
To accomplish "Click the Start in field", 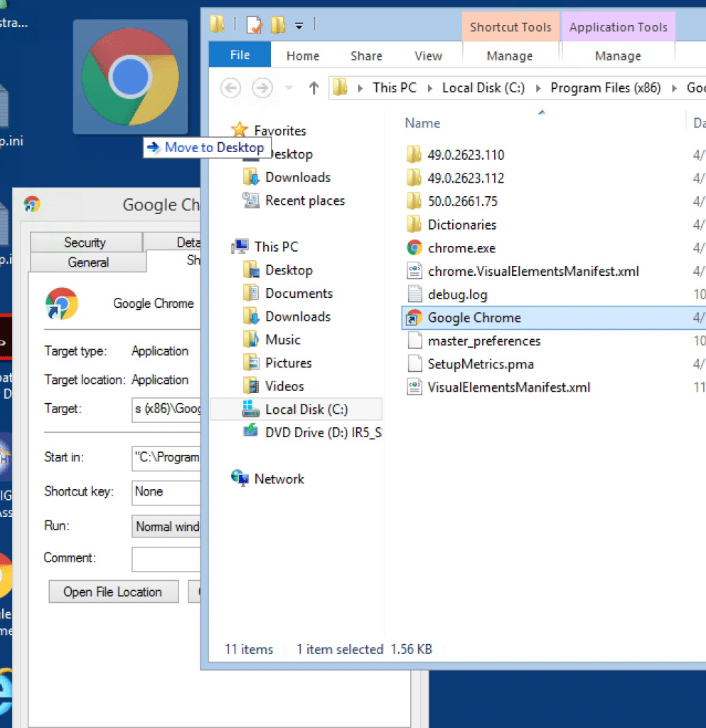I will (x=166, y=458).
